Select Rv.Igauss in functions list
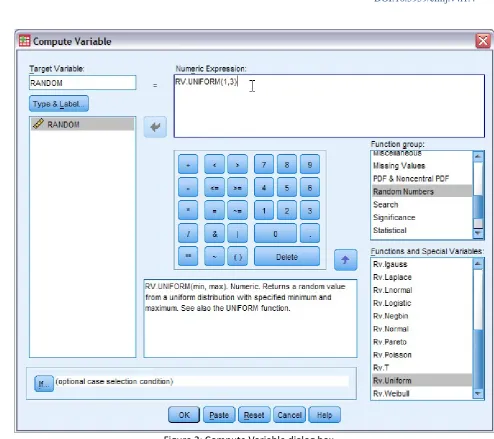Image resolution: width=494 pixels, height=439 pixels. (422, 264)
